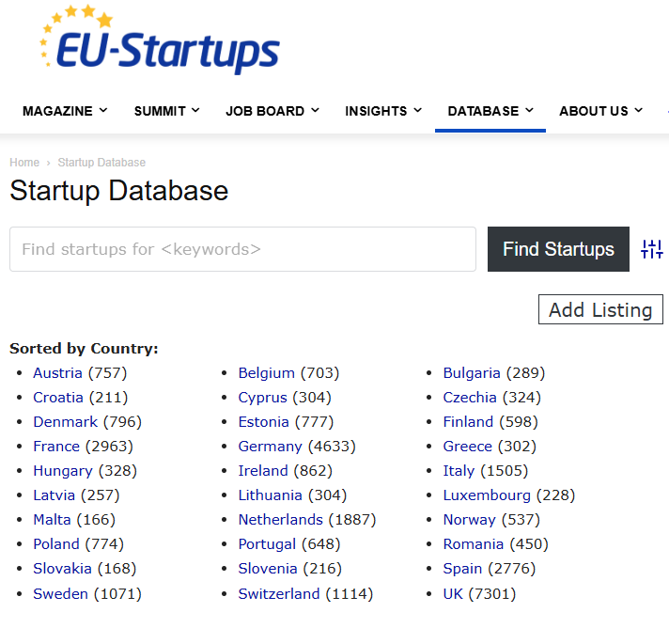Viewport: 669px width, 644px height.
Task: Open the search filter sliders icon
Action: [651, 249]
